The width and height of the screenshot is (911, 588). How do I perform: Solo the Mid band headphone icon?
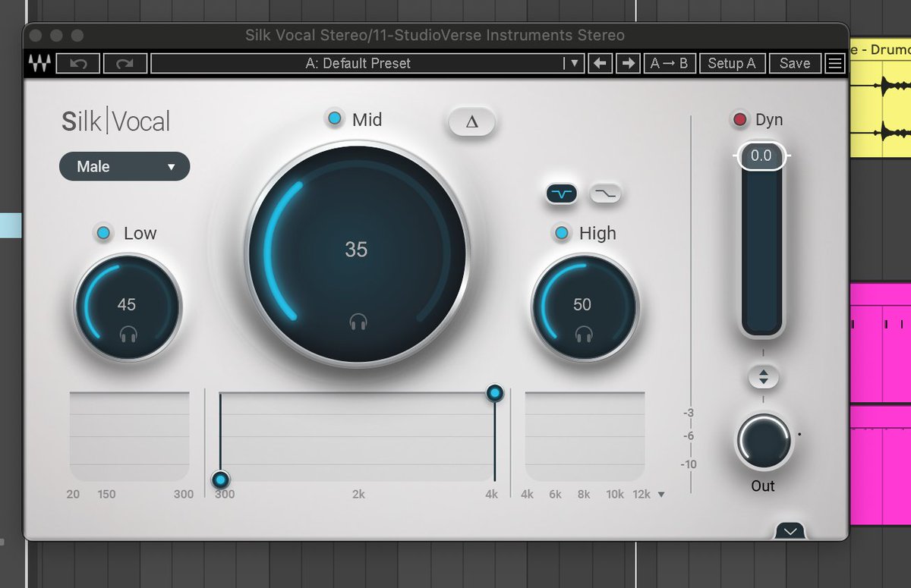pos(358,322)
